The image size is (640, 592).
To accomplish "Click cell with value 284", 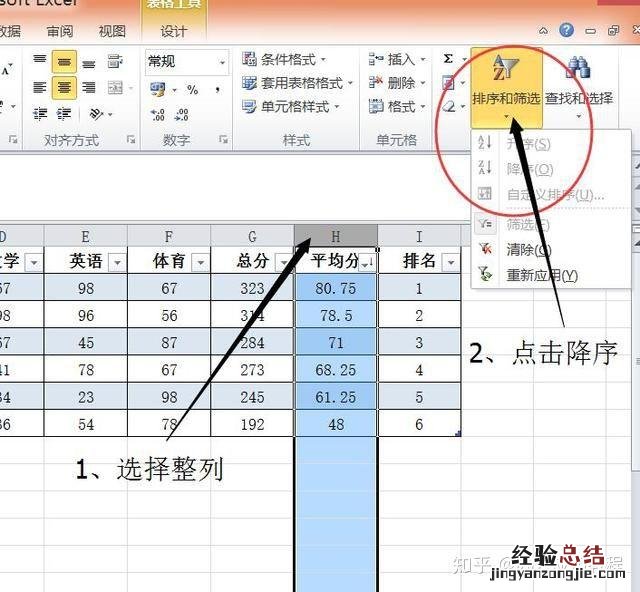I will pos(252,342).
